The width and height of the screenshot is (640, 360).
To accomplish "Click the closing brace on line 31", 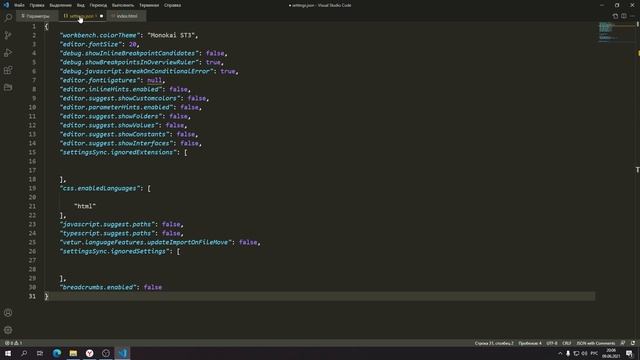I will point(46,296).
